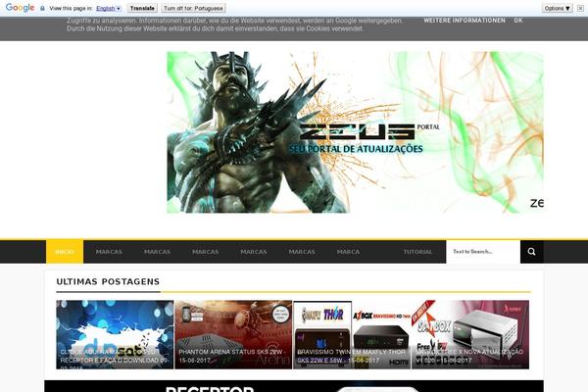This screenshot has width=588, height=392.
Task: Open the English language dropdown
Action: click(109, 8)
